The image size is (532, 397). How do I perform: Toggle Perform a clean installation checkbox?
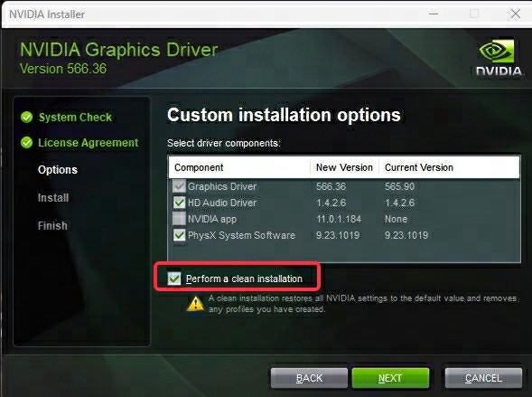point(174,279)
